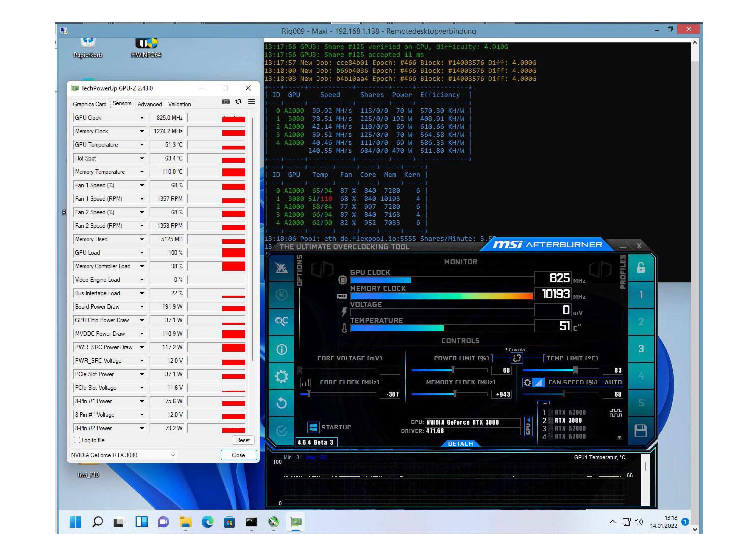Click Memory Clock offset field +943
The height and width of the screenshot is (534, 756).
(x=501, y=394)
